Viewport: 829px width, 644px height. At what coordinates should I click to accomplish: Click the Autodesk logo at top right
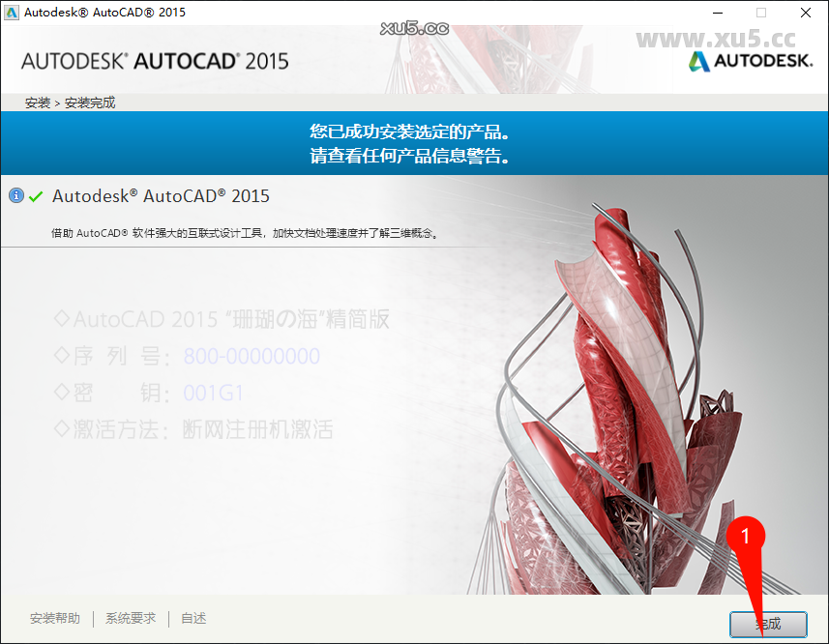point(750,60)
